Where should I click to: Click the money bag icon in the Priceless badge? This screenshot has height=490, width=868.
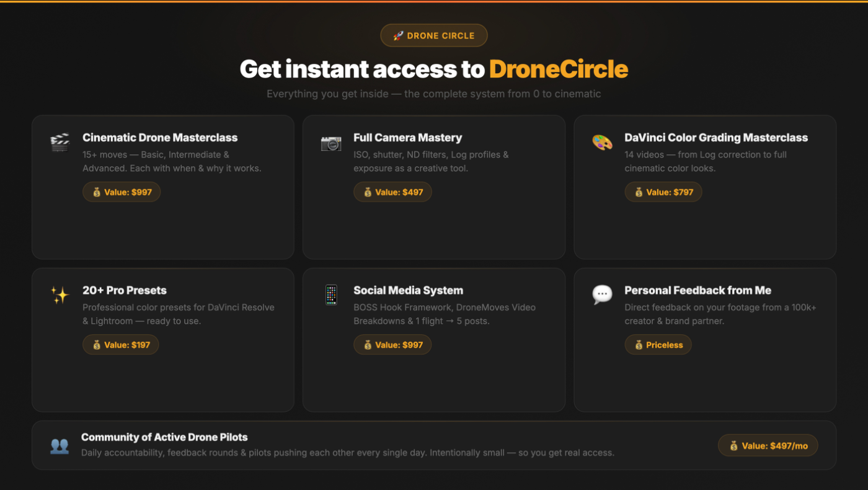(x=639, y=345)
